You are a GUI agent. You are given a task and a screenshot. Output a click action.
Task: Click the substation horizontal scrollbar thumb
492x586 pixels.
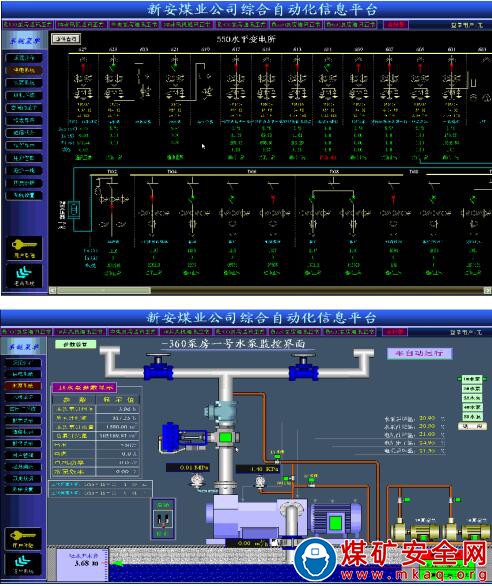coord(104,290)
